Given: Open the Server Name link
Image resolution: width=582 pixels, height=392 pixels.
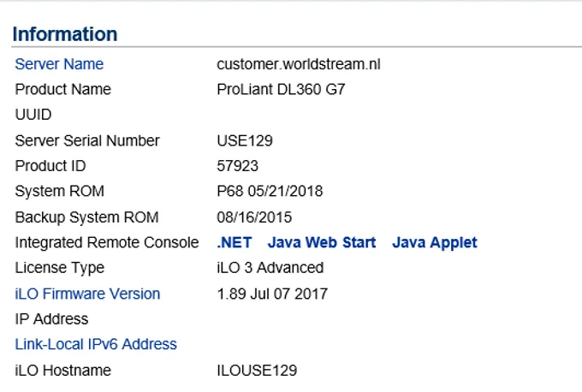Looking at the screenshot, I should click(x=59, y=64).
